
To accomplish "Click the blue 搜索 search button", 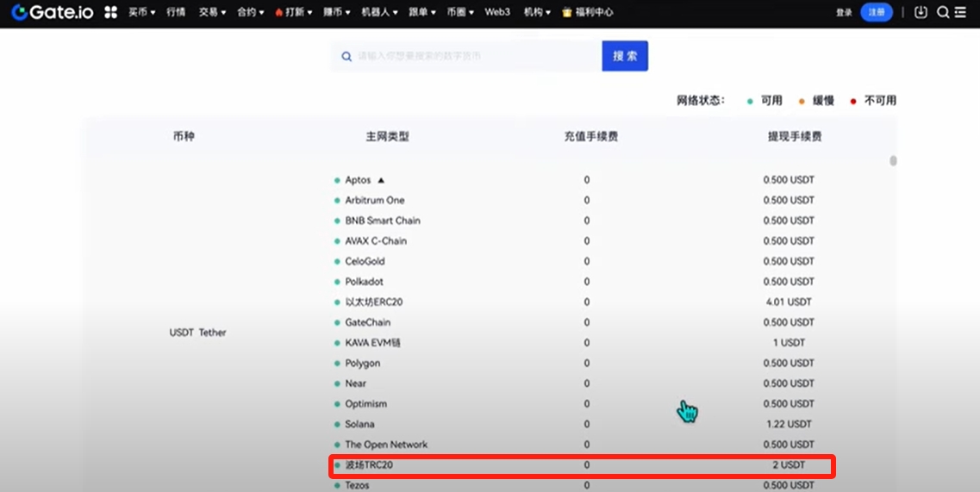I will pyautogui.click(x=625, y=56).
